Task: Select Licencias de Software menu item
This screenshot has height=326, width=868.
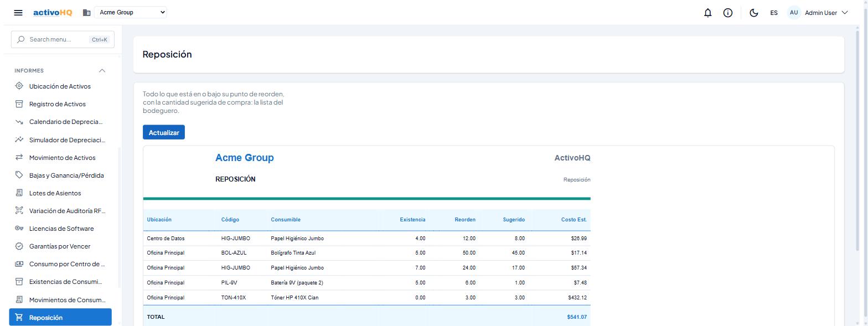Action: coord(60,229)
